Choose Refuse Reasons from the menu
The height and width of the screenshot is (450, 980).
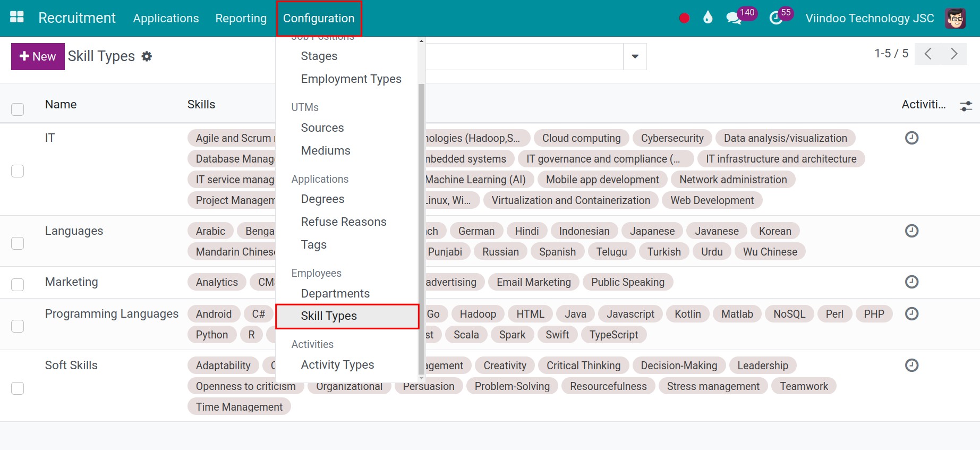343,222
